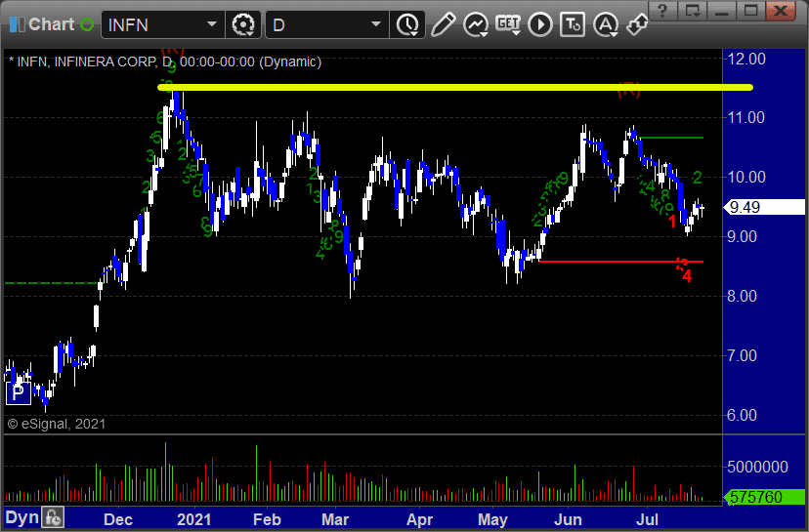Click the Chart window title text
Screen dimensions: 809x532
[x=51, y=24]
